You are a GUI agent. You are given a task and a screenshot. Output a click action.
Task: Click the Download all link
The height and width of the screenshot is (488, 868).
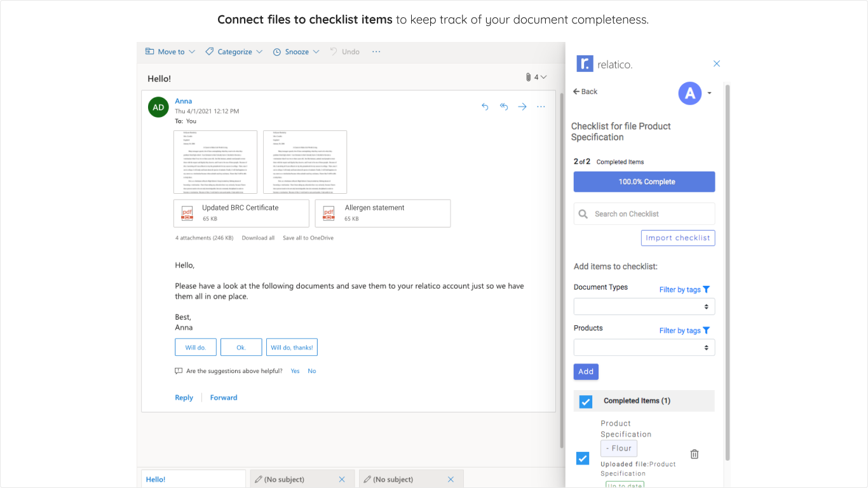coord(258,238)
